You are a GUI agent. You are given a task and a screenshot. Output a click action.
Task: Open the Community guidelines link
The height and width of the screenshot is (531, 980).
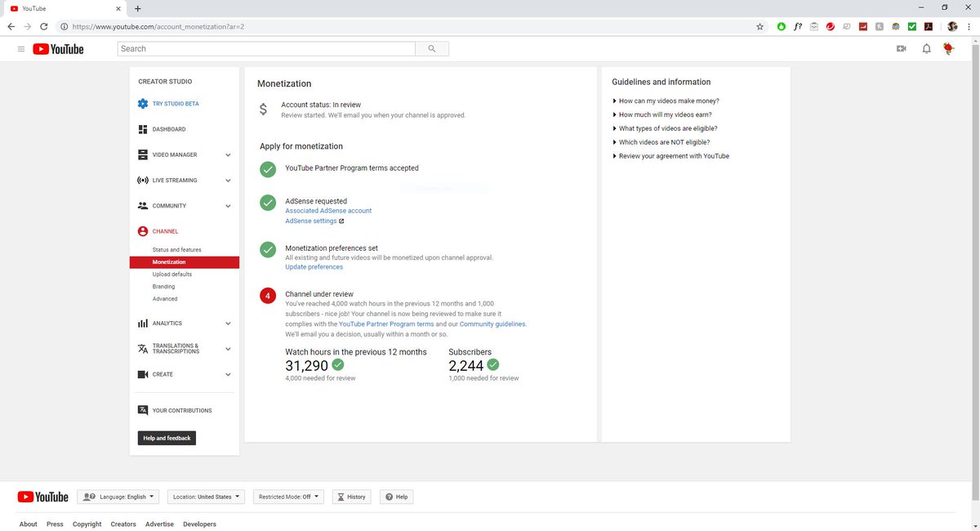click(x=492, y=324)
